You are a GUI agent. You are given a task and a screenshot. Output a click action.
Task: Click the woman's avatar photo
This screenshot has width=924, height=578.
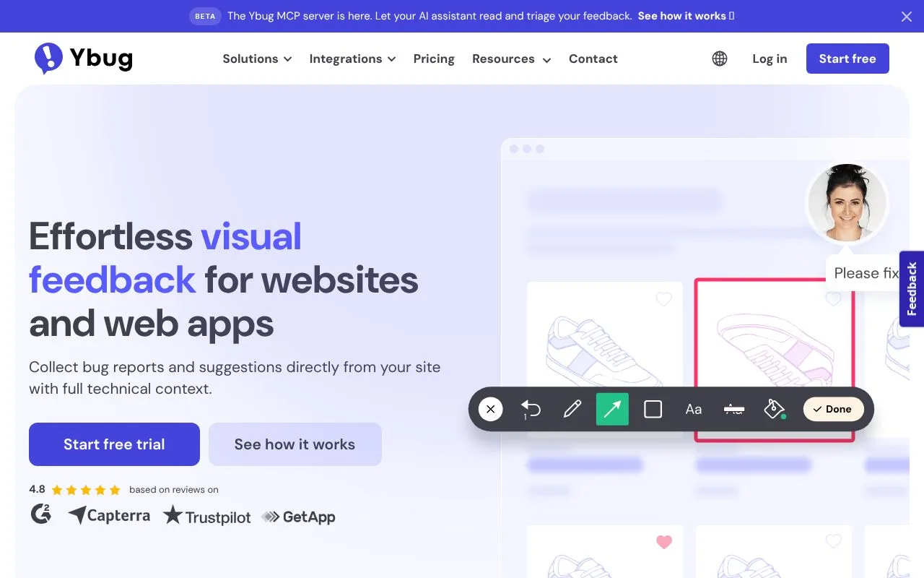(x=847, y=203)
